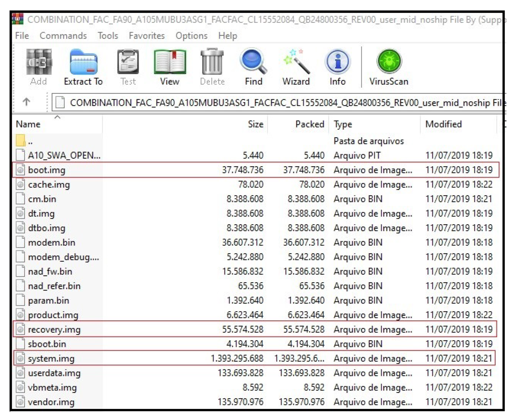Click the Add archive toolbar icon
Image resolution: width=514 pixels, height=420 pixels.
coord(39,62)
